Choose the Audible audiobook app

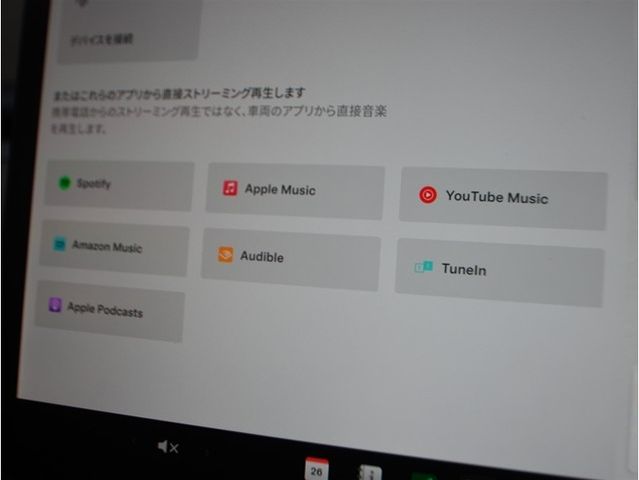point(291,259)
